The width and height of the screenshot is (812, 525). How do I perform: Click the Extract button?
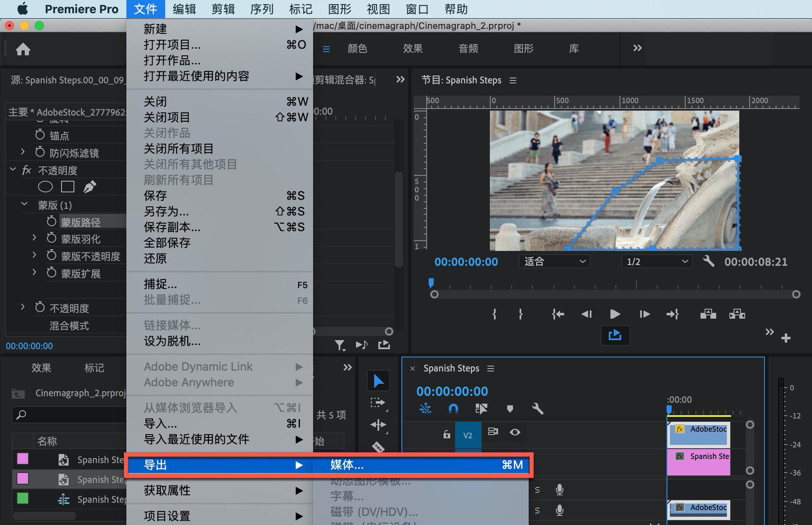click(737, 314)
